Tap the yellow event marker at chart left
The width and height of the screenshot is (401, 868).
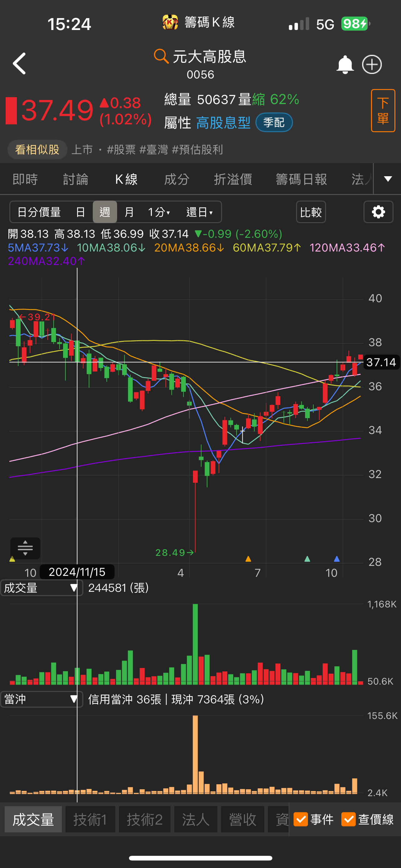12,559
